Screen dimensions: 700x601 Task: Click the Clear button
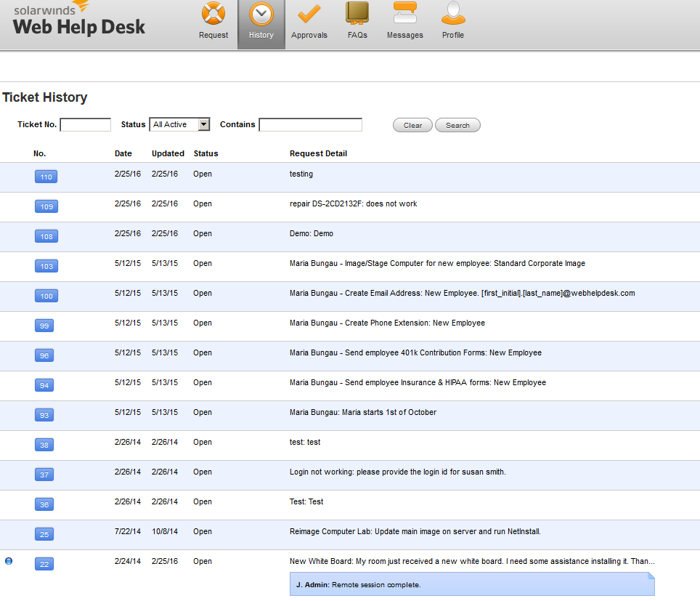(412, 125)
